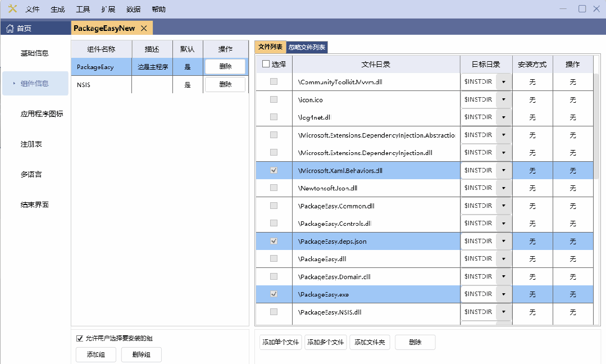Click 添加文件夹 button
606x364 pixels.
pyautogui.click(x=370, y=342)
